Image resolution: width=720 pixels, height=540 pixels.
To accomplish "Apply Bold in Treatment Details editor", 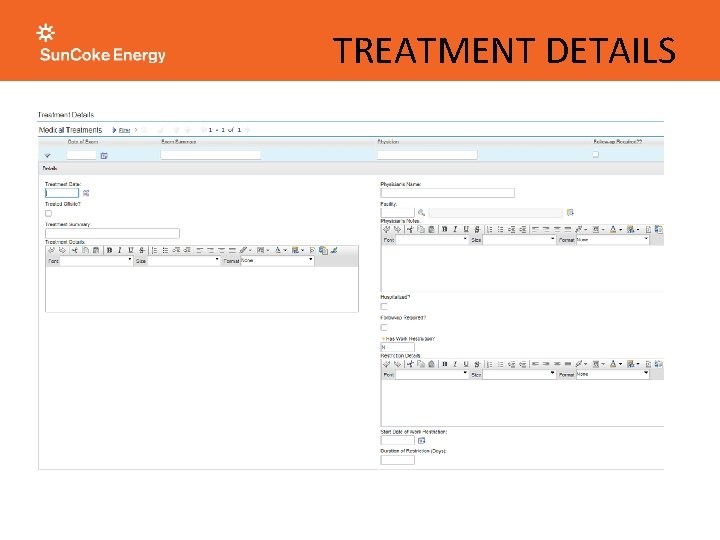I will pos(109,250).
